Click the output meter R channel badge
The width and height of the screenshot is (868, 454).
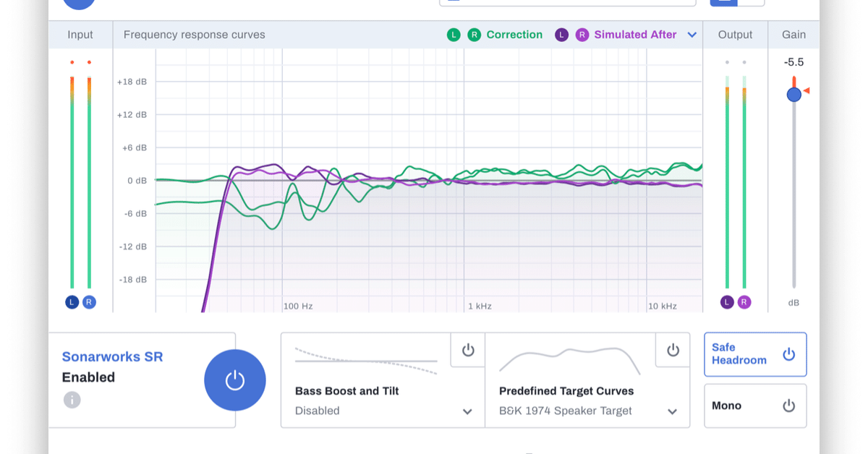click(744, 302)
